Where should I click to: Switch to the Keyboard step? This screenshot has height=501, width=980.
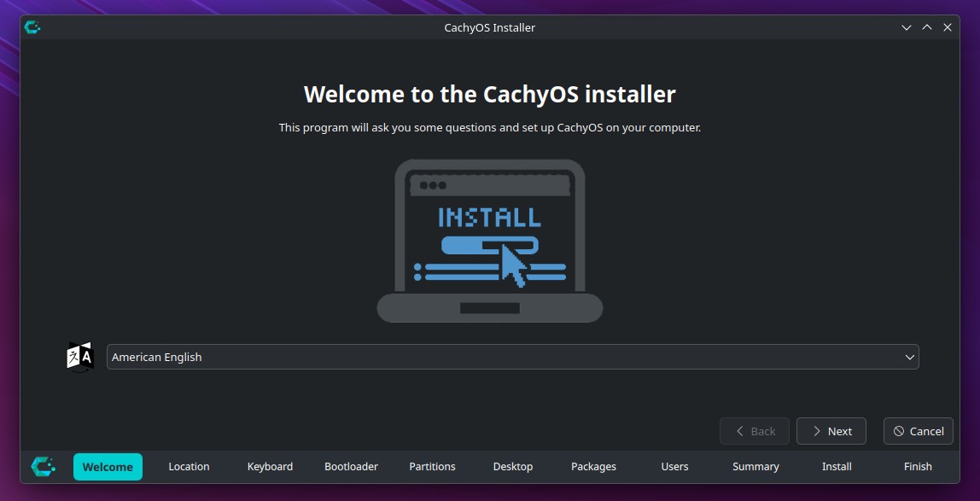(x=270, y=466)
